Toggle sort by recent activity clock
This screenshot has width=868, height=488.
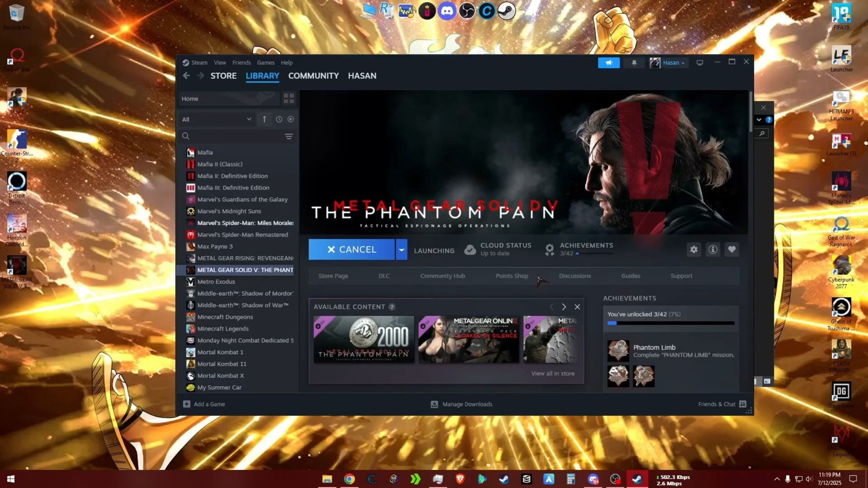[279, 119]
